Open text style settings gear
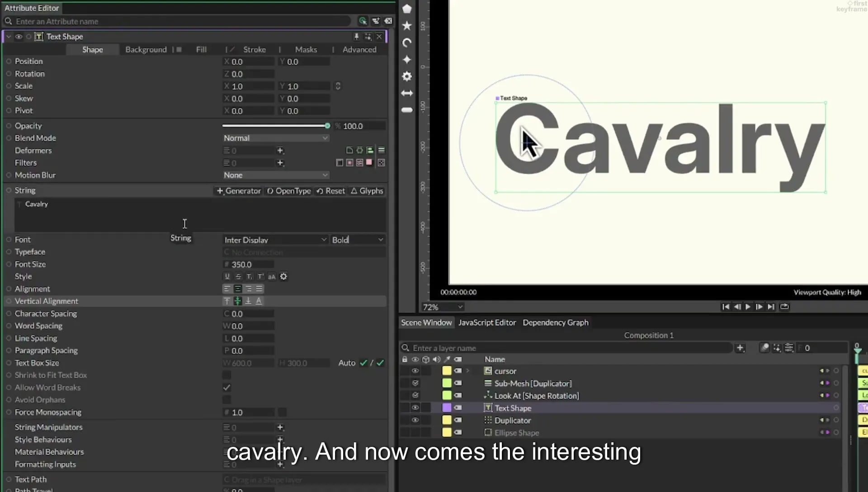This screenshot has height=492, width=868. 283,276
